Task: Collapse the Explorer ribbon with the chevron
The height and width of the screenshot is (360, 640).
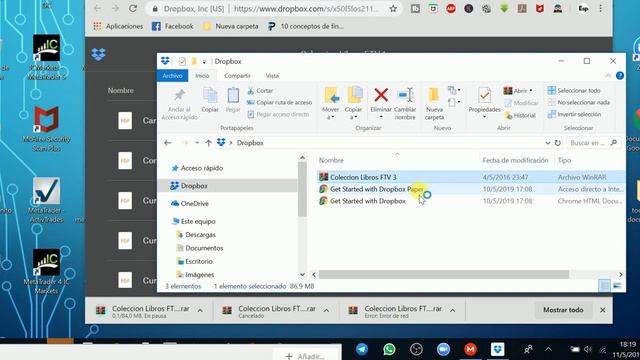Action: coord(608,76)
